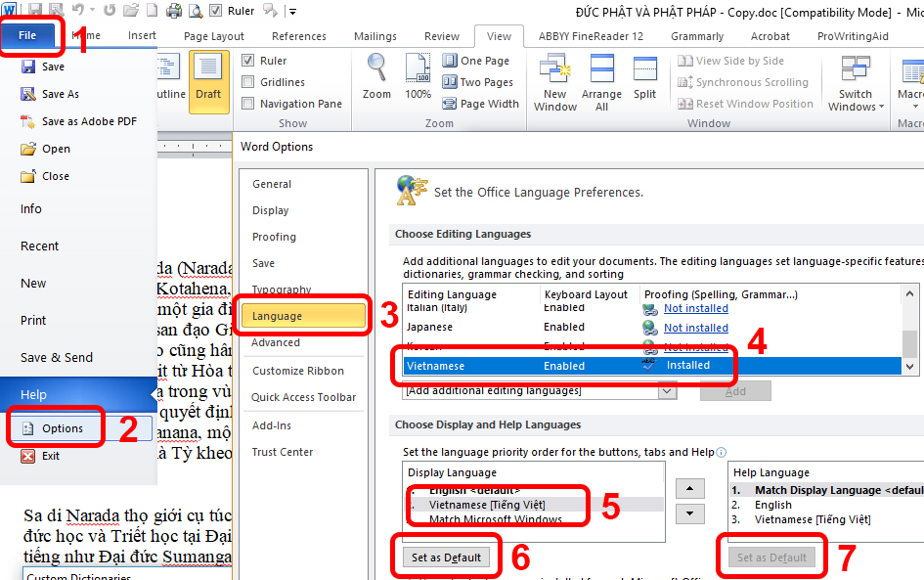Click the Add editing language button
The width and height of the screenshot is (924, 580).
coord(735,391)
